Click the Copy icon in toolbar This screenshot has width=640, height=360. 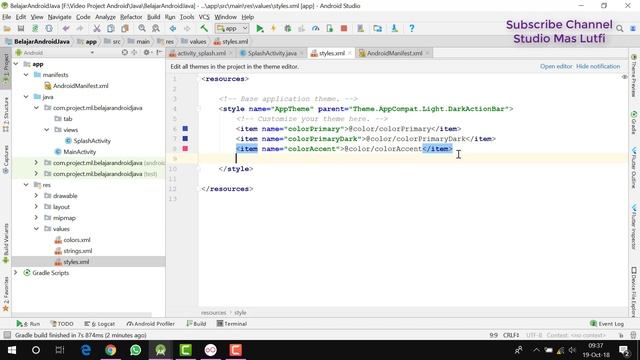111,29
